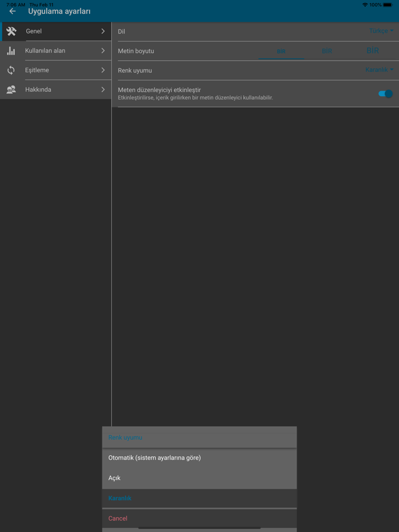Choose the small BIR text size

pyautogui.click(x=281, y=51)
